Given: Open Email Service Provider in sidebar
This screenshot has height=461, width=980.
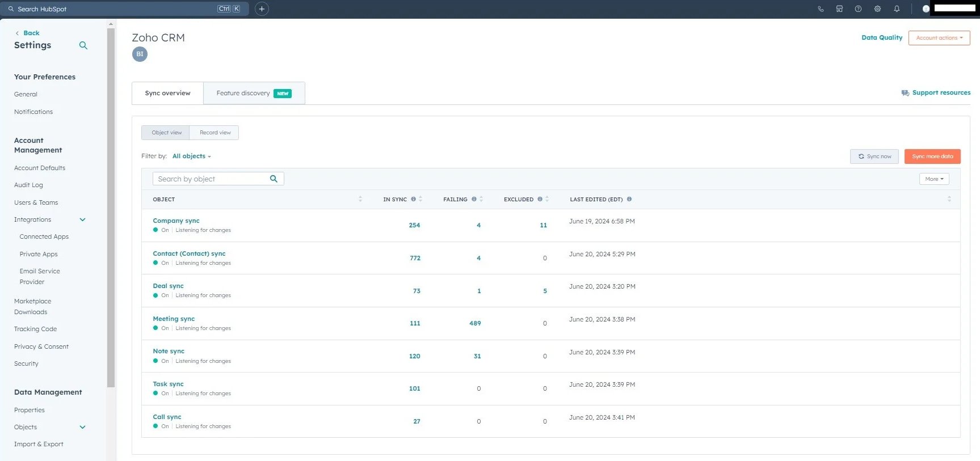Looking at the screenshot, I should coord(40,277).
